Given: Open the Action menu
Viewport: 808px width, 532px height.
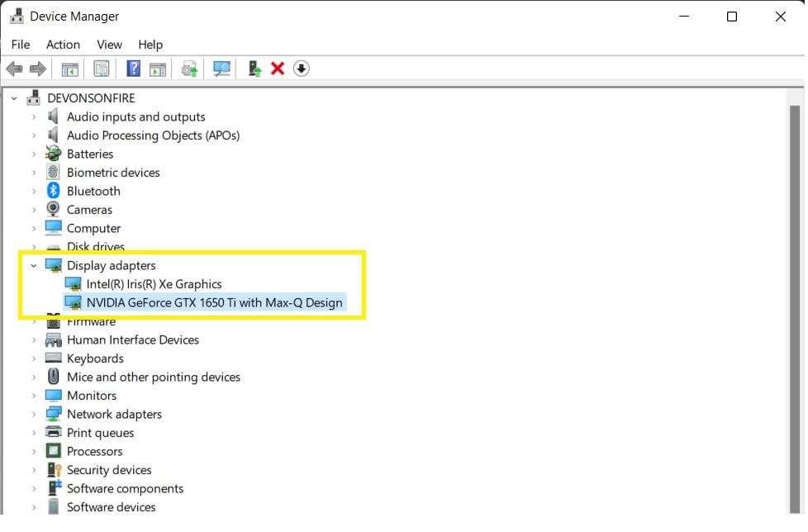Looking at the screenshot, I should (63, 45).
